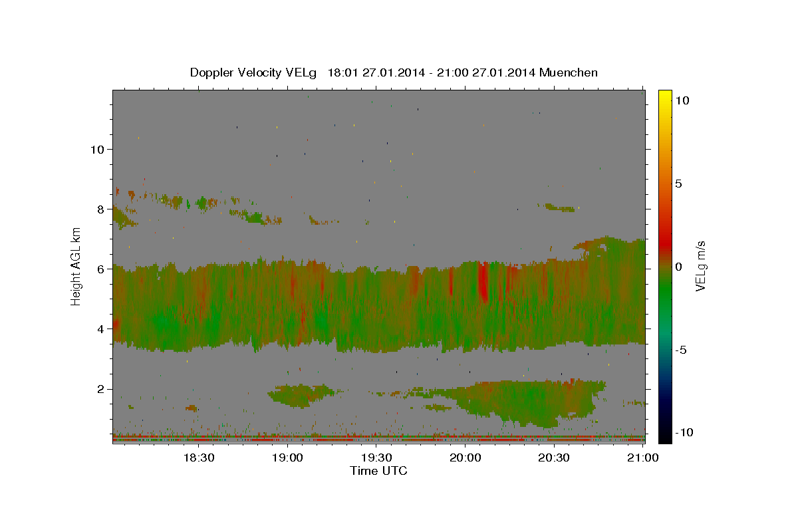Viewport: 798px width, 532px height.
Task: Click the red updraft streak near 20:05
Action: (483, 281)
